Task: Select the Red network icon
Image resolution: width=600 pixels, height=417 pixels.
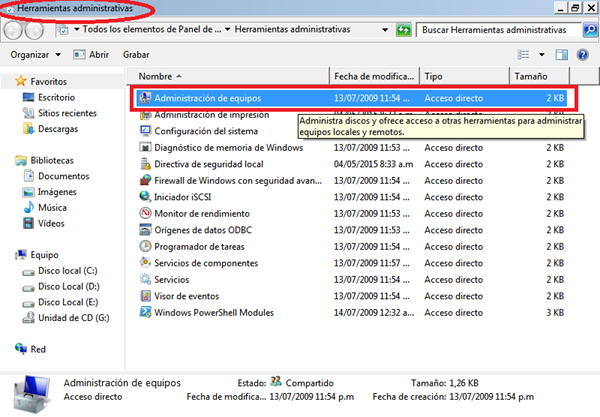Action: [21, 349]
